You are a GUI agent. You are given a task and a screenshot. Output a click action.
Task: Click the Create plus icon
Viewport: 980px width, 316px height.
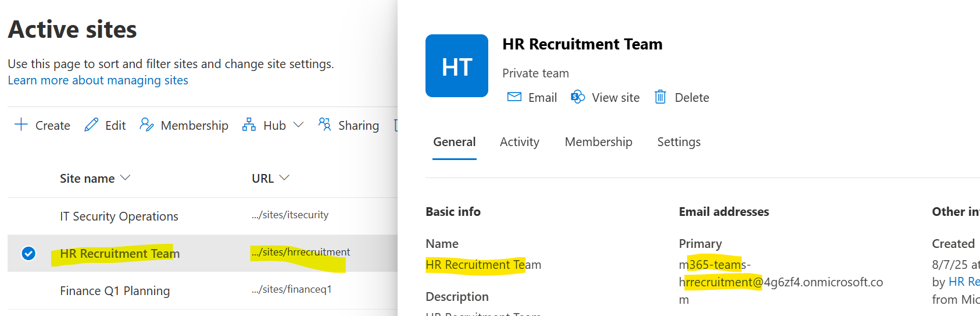(x=21, y=125)
